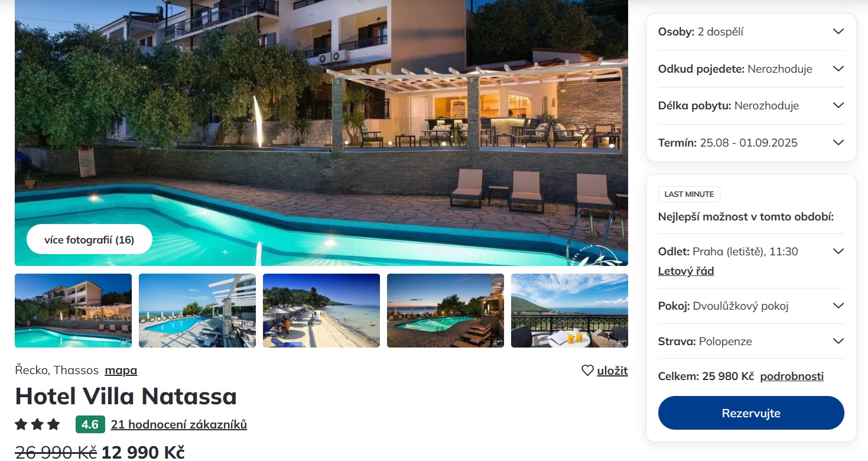Open více fotografií (16) gallery button
The width and height of the screenshot is (868, 461).
89,239
